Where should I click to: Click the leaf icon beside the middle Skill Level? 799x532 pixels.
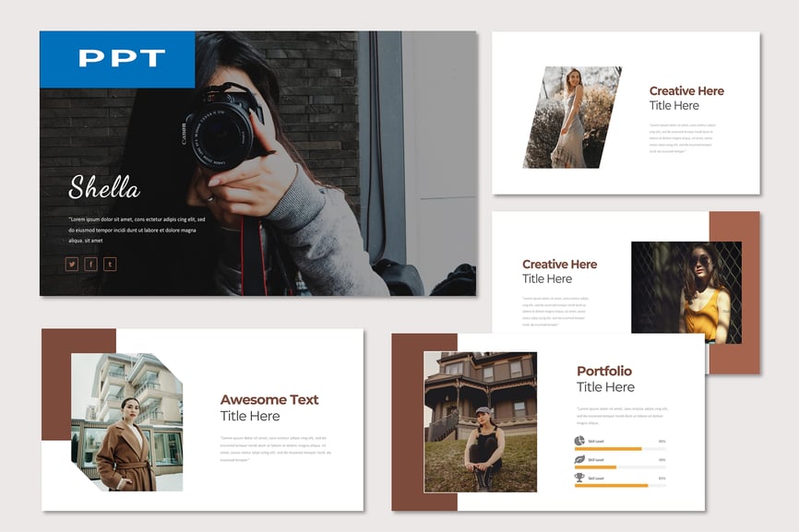click(x=579, y=458)
